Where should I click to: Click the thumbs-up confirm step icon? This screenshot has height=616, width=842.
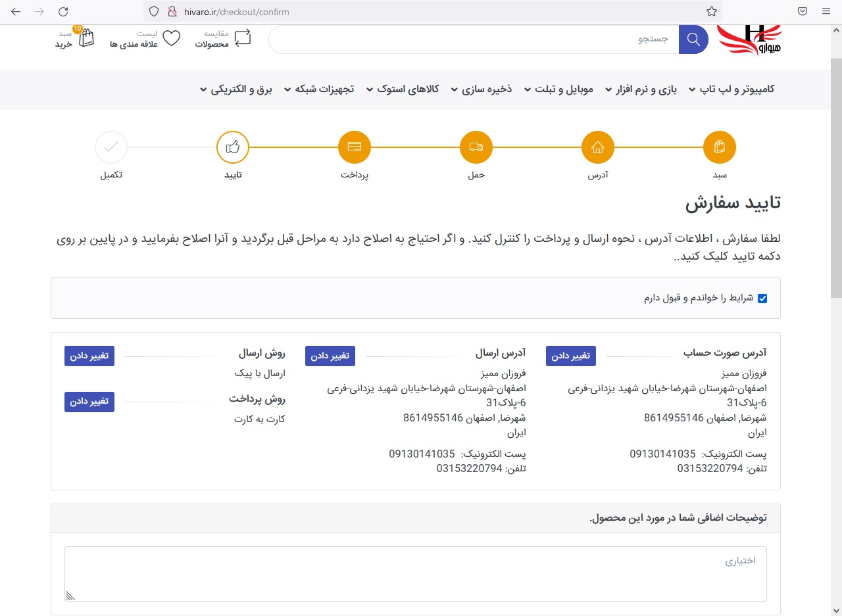coord(232,148)
